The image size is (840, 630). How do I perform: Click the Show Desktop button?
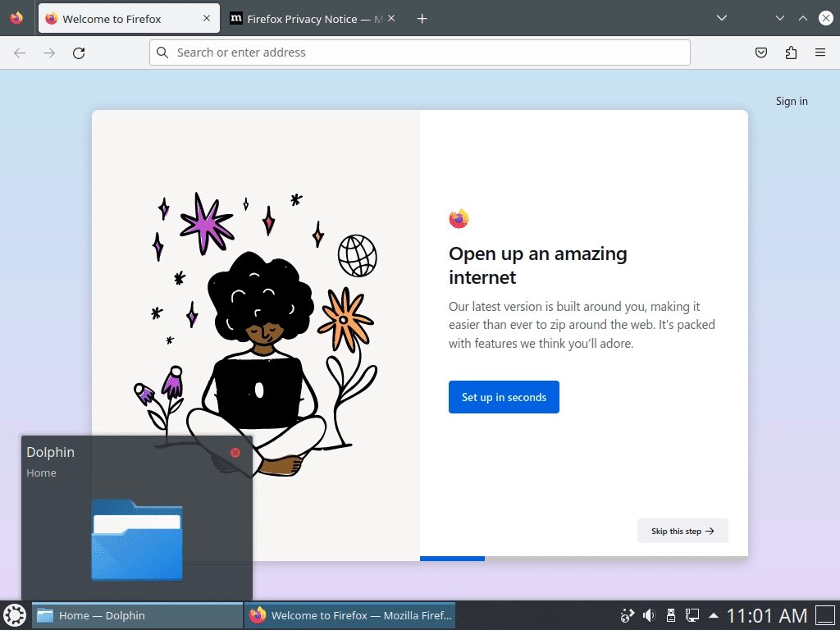[825, 615]
